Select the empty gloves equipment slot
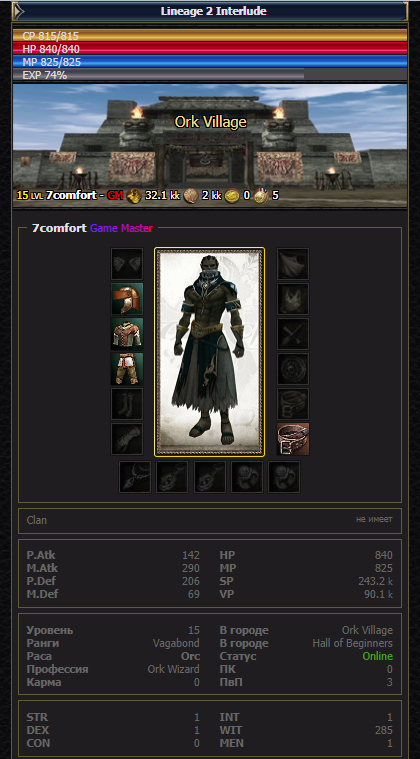The width and height of the screenshot is (420, 759). tap(127, 439)
